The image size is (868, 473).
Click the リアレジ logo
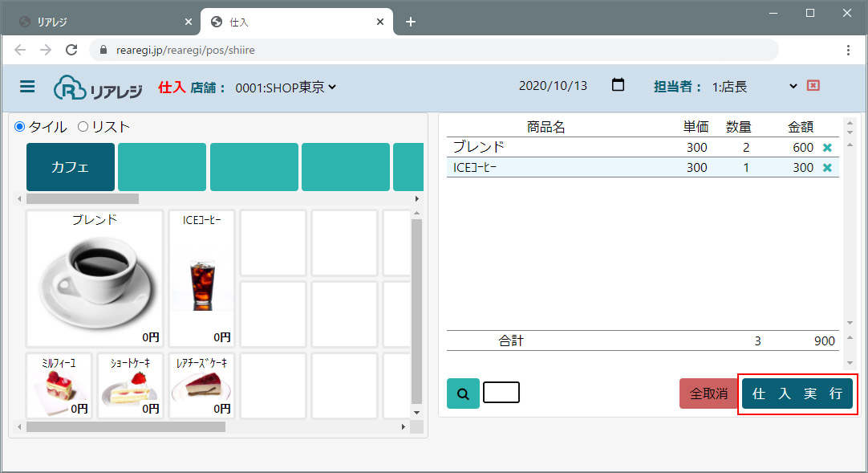tap(98, 88)
